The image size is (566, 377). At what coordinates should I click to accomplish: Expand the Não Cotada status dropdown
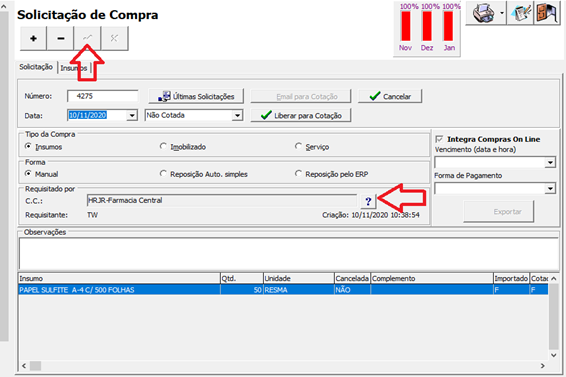(237, 116)
